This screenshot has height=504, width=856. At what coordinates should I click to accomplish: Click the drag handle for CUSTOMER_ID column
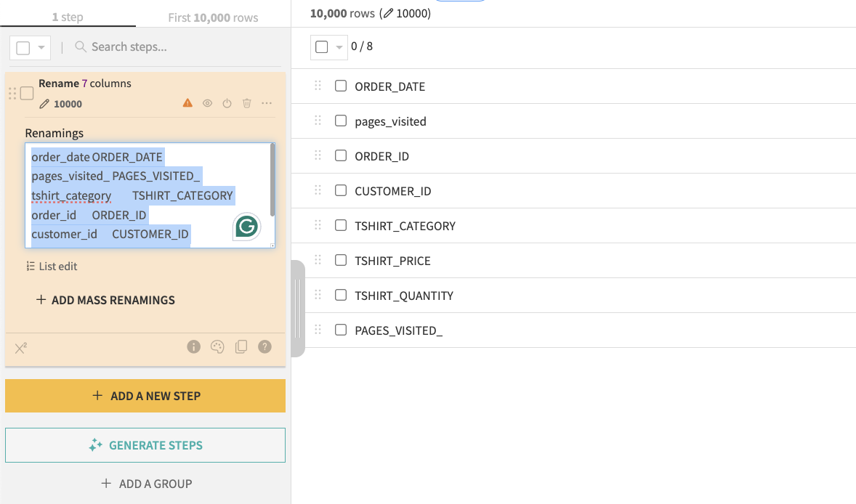point(318,190)
